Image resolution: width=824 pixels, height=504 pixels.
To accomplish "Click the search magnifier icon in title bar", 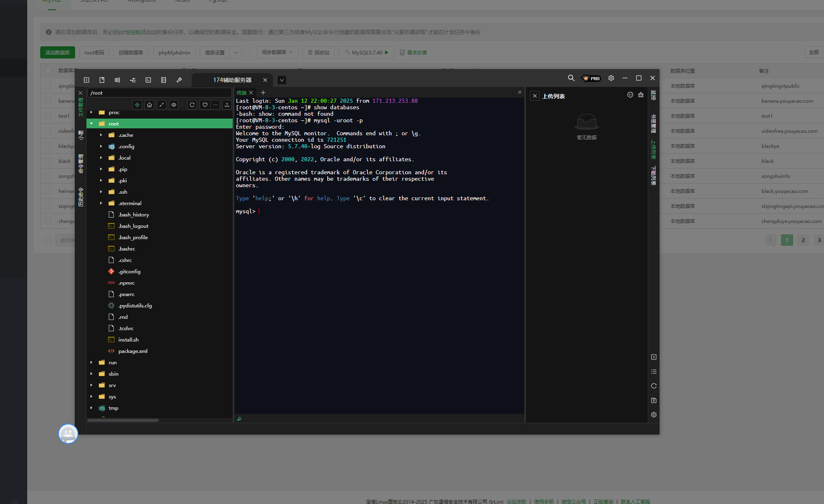I will (x=571, y=78).
